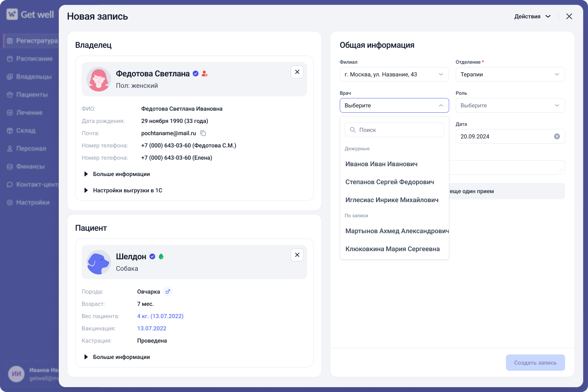
Task: Click the Поиск field in doctor list
Action: pyautogui.click(x=394, y=130)
